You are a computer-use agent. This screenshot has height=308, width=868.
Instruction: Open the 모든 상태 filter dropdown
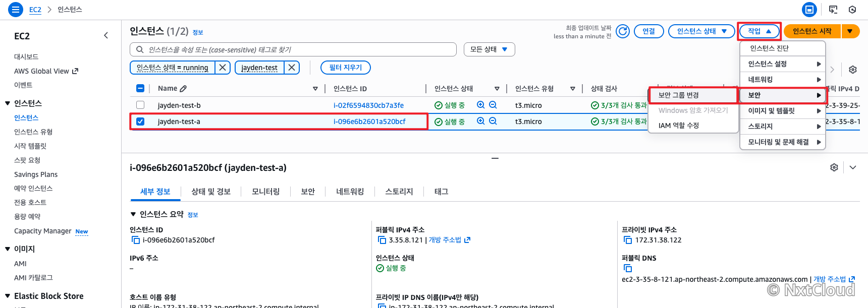[489, 49]
